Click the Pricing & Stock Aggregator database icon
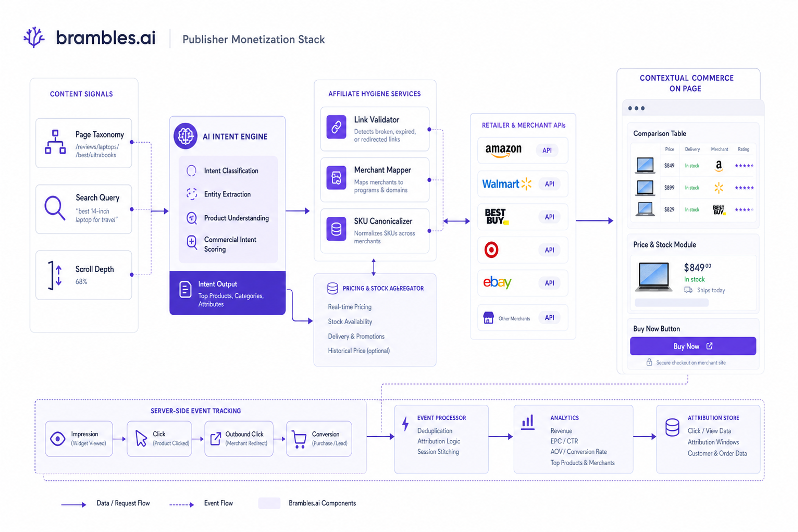 tap(333, 288)
